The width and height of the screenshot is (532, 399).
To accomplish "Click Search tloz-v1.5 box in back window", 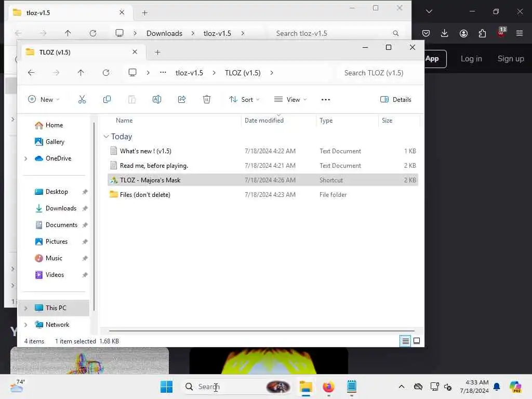I will pos(336,33).
